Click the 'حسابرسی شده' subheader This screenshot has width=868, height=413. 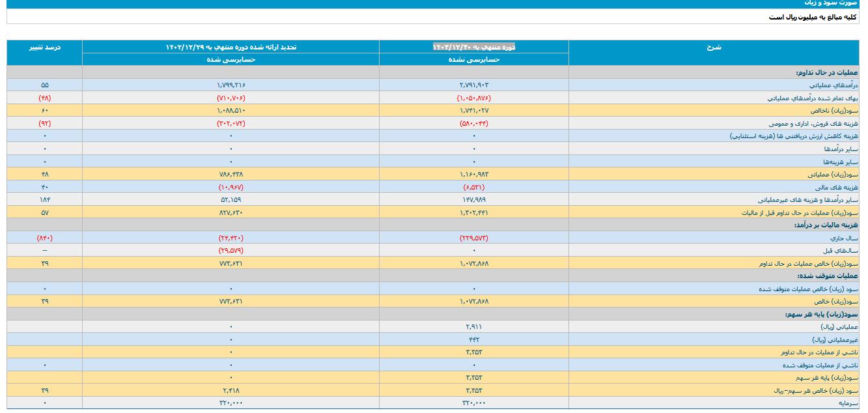[231, 59]
